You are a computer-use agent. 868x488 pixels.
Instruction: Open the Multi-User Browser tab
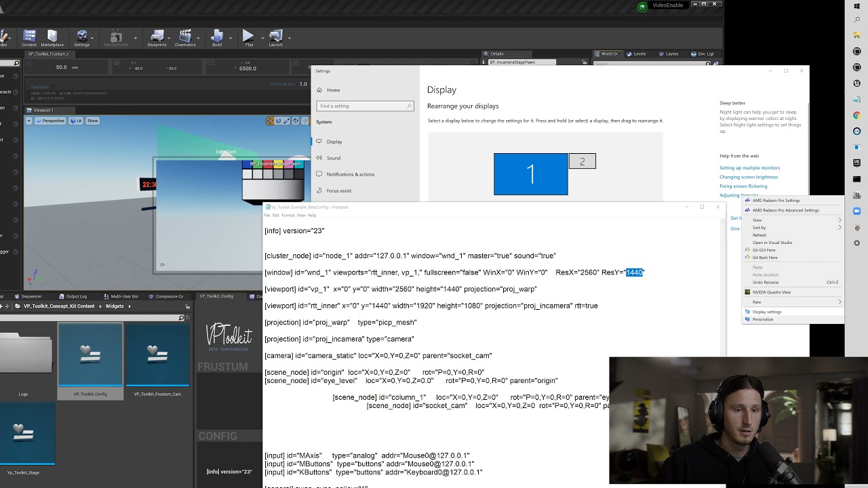pos(121,296)
